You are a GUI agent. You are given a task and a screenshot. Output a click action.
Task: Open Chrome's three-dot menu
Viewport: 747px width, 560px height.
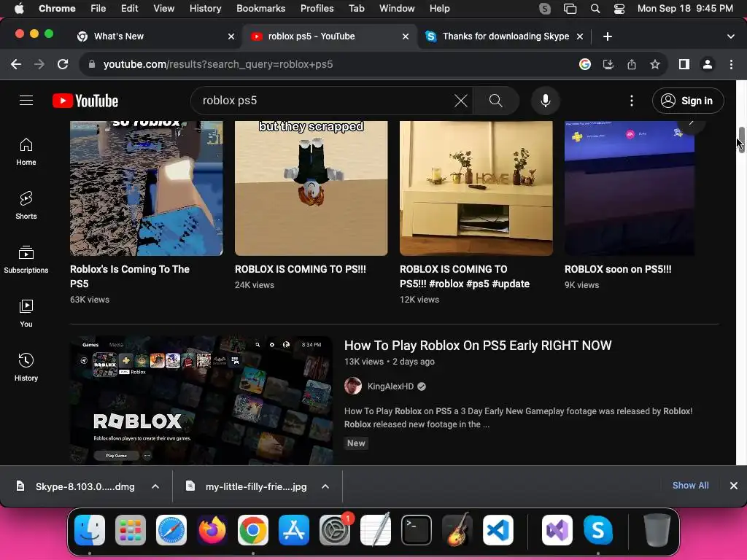point(731,64)
